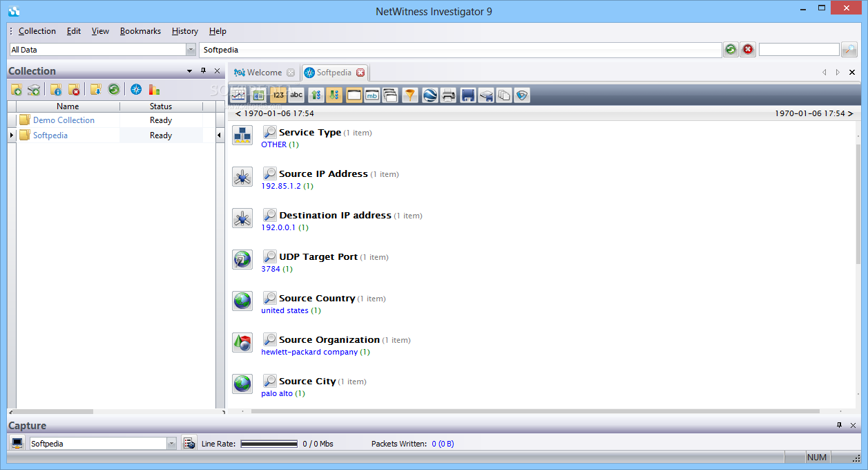The height and width of the screenshot is (470, 868).
Task: Click the blue shield icon in navigation toolbar
Action: pyautogui.click(x=522, y=95)
